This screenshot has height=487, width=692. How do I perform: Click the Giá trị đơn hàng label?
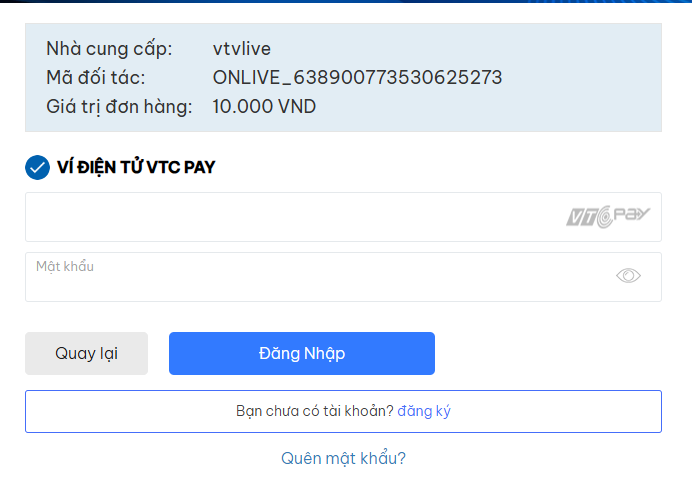119,106
